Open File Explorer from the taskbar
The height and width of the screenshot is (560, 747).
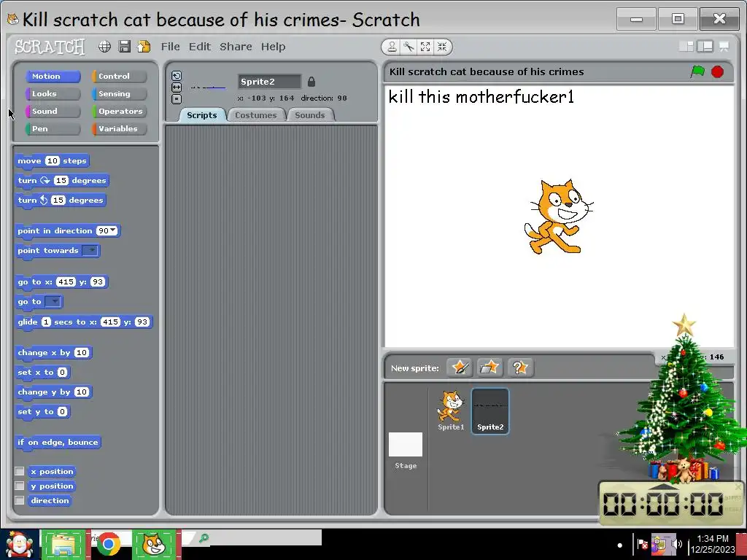click(63, 544)
